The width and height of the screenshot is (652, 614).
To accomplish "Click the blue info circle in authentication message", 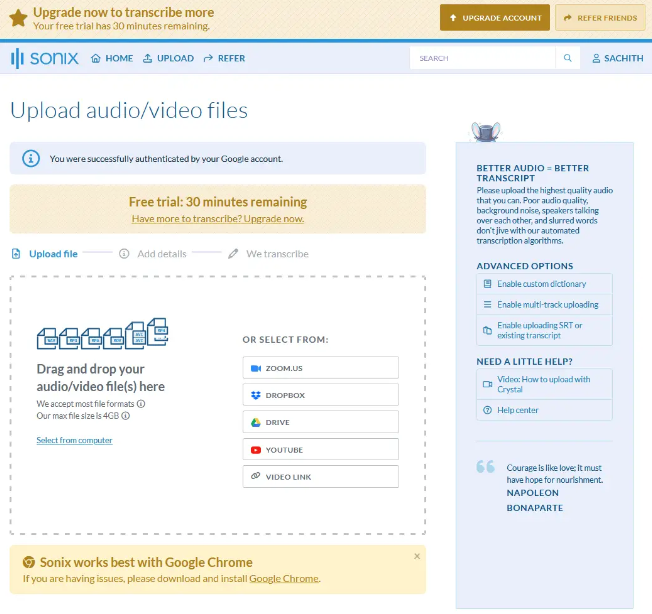I will click(31, 158).
